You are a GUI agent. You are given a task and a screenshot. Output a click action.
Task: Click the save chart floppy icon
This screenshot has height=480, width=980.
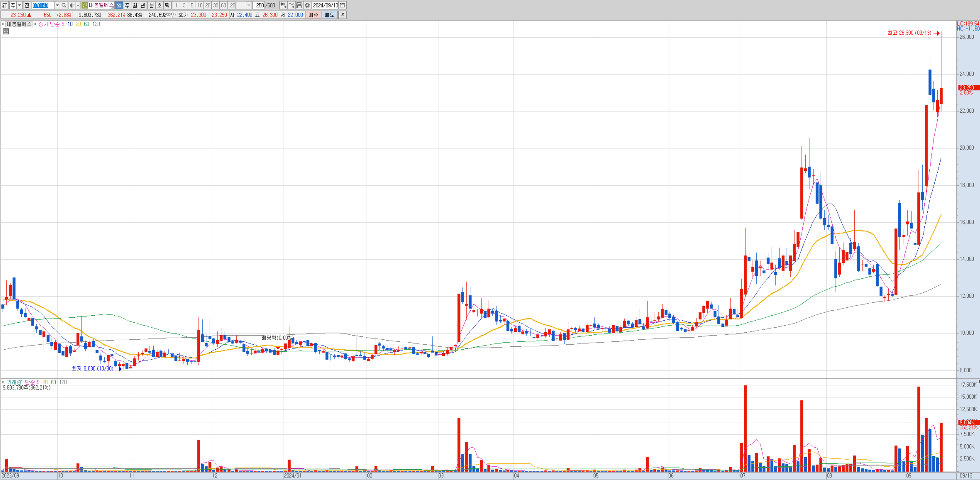[299, 5]
